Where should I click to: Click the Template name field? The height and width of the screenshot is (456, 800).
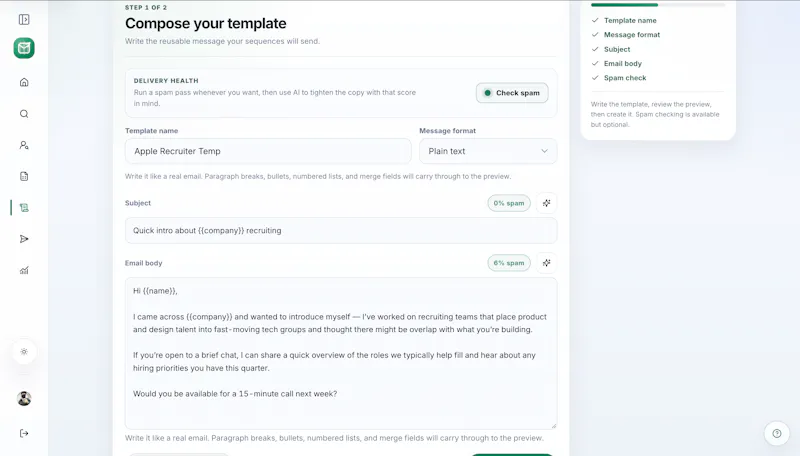coord(268,151)
